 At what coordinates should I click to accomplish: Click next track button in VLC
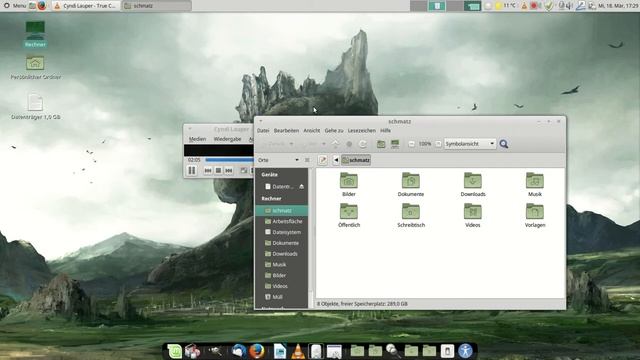point(229,170)
